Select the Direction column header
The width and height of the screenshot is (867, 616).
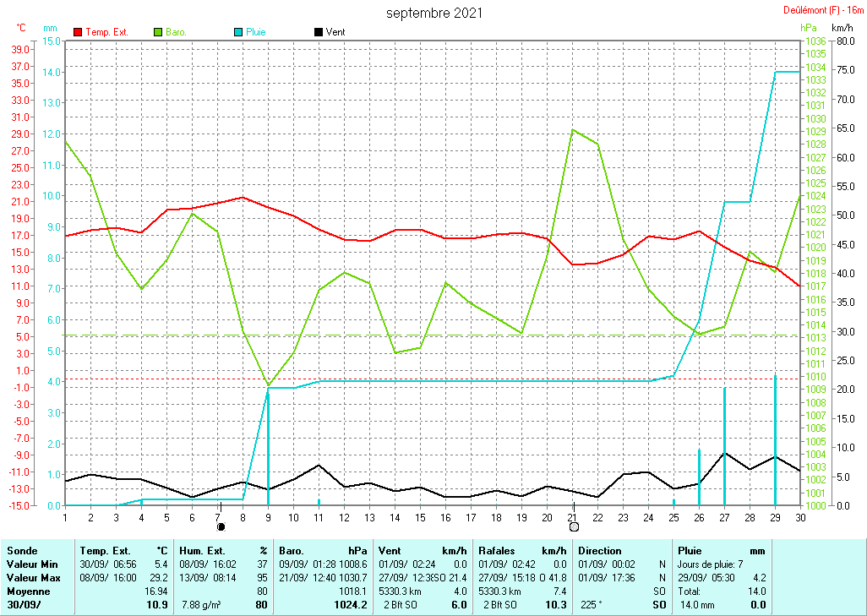[x=599, y=551]
